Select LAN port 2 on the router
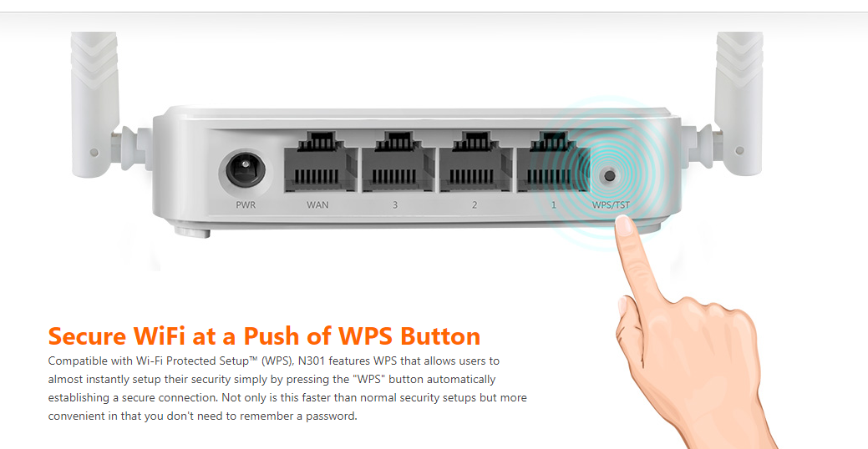This screenshot has width=868, height=449. point(475,162)
